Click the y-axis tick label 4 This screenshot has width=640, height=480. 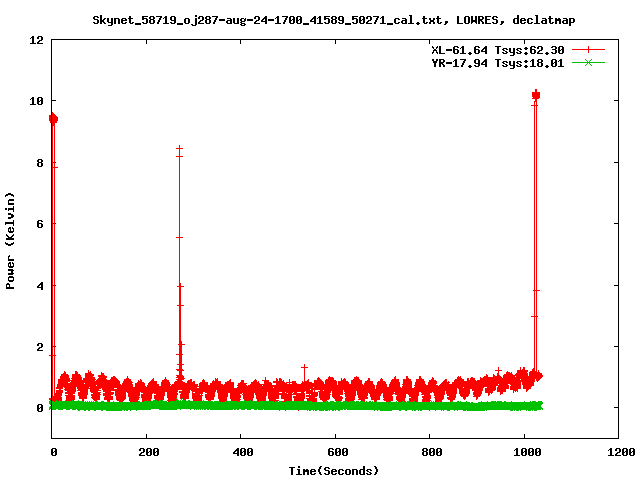pos(40,286)
